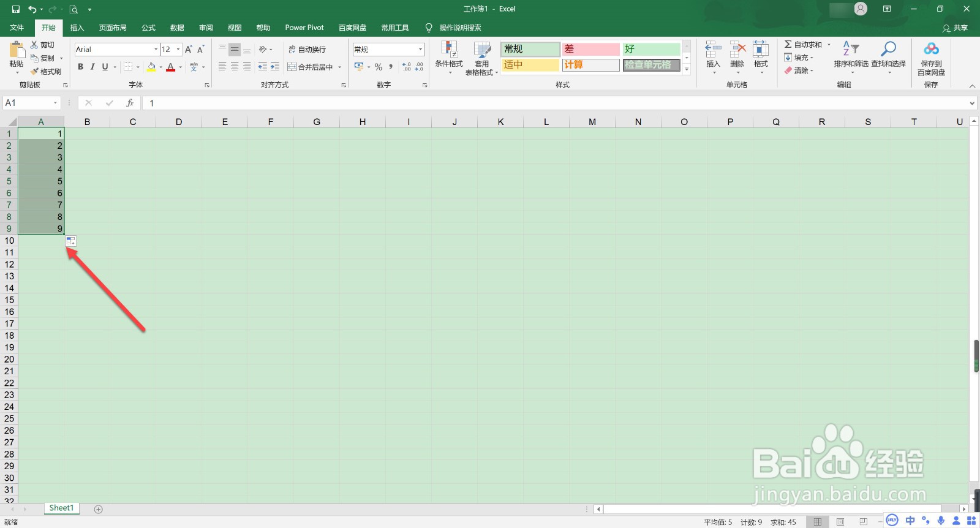This screenshot has width=980, height=528.
Task: Open the font size 12 dropdown
Action: point(178,50)
